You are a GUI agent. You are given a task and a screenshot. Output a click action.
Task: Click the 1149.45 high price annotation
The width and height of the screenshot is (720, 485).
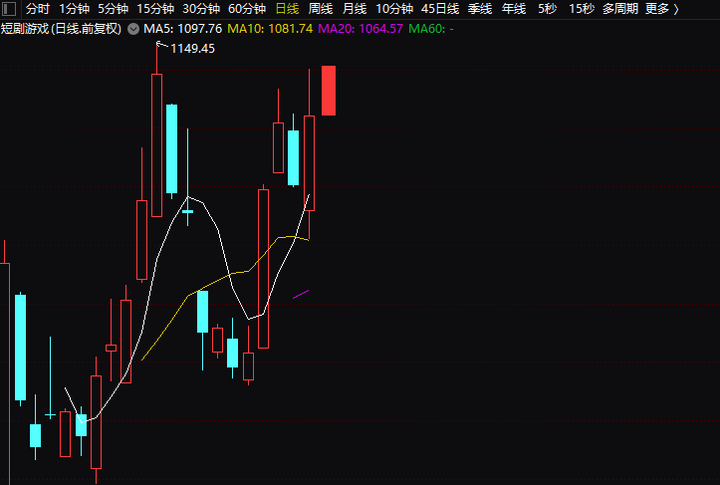coord(192,48)
